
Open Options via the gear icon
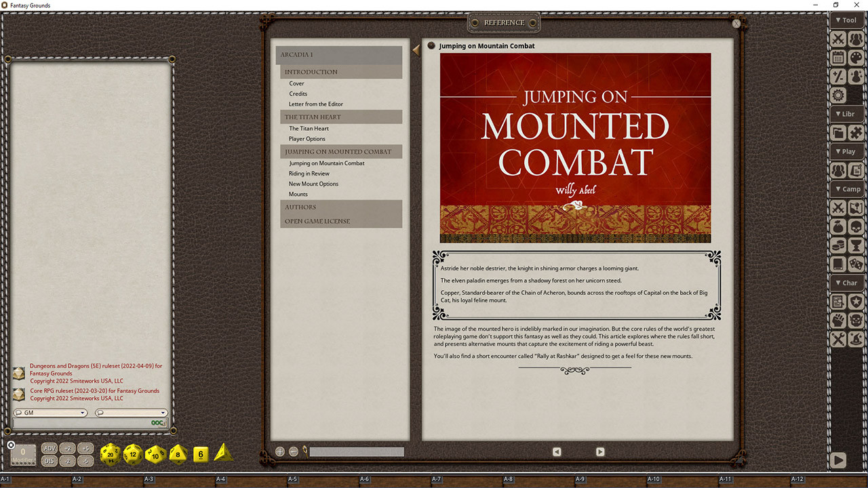[x=838, y=96]
